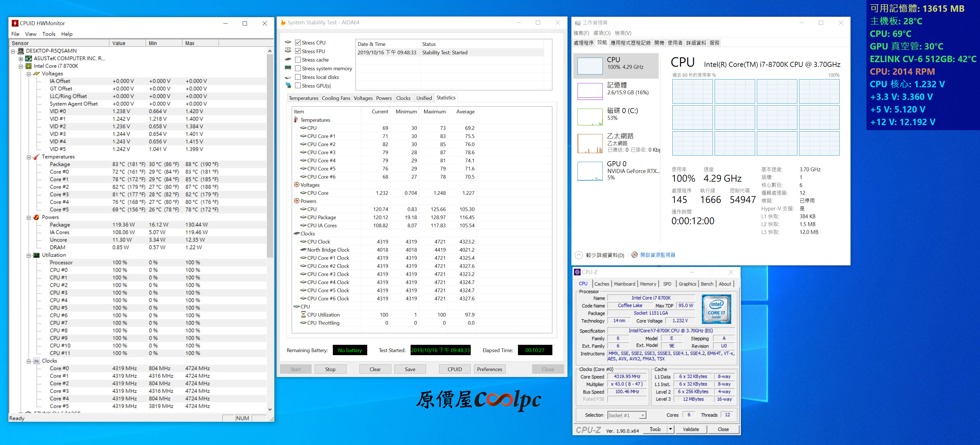980x445 pixels.
Task: Click the Open Resource Monitor icon in Task Manager
Action: tap(635, 255)
